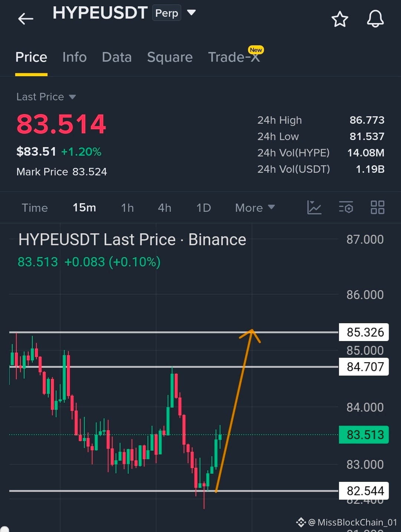
Task: Open the Data tab
Action: (117, 57)
